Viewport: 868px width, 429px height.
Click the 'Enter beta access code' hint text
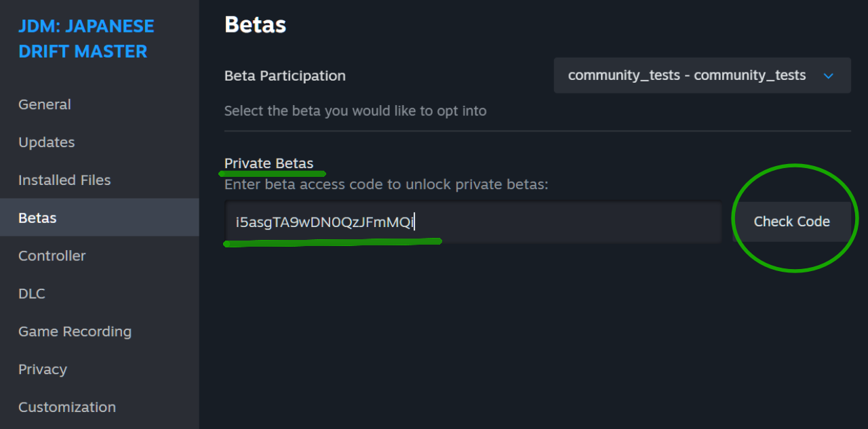386,184
